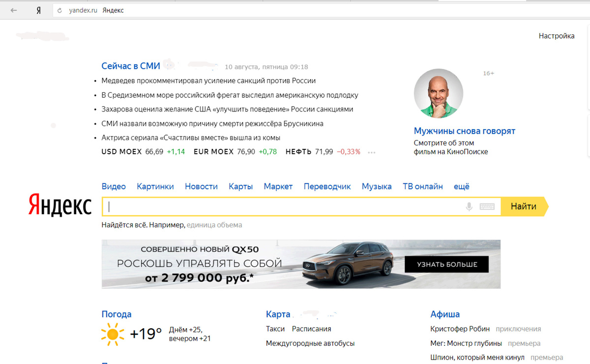The height and width of the screenshot is (364, 590).
Task: Click the вечером +21 forecast text
Action: [x=190, y=338]
